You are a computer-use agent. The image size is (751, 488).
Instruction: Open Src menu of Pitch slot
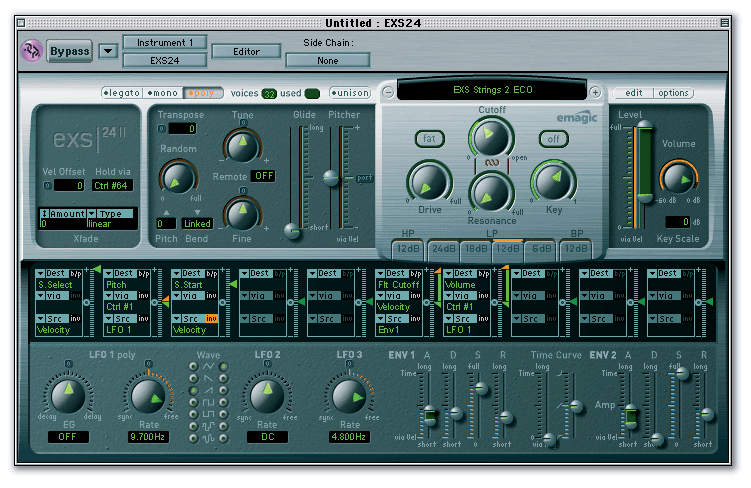coord(120,318)
